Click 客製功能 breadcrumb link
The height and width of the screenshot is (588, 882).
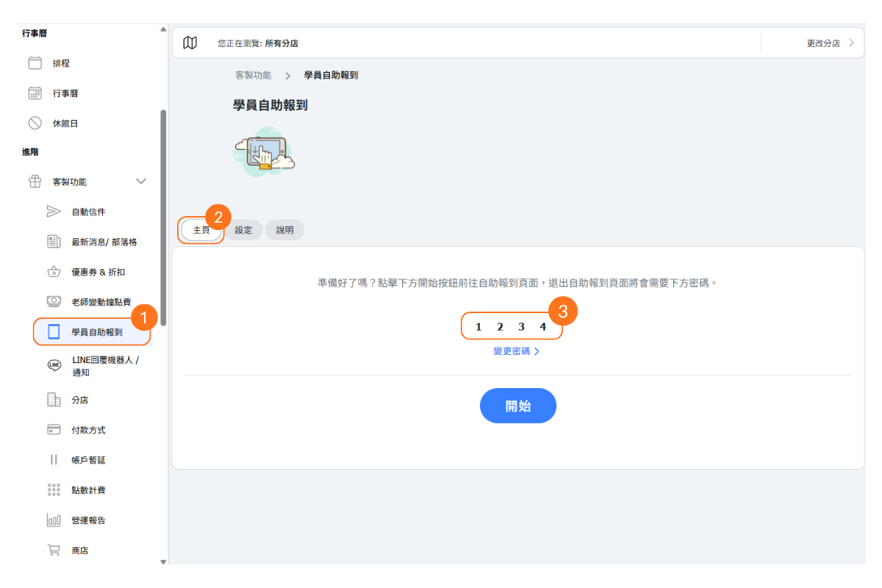point(253,76)
